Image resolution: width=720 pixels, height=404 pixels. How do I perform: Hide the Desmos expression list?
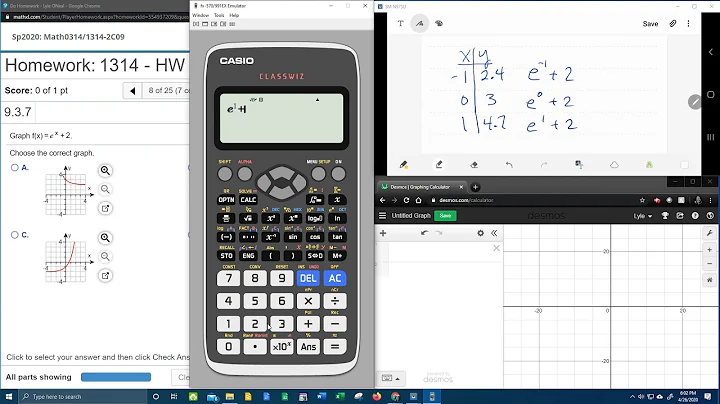pyautogui.click(x=494, y=233)
